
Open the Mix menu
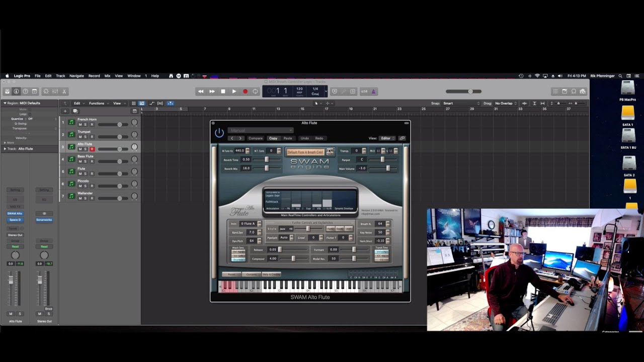pos(107,76)
